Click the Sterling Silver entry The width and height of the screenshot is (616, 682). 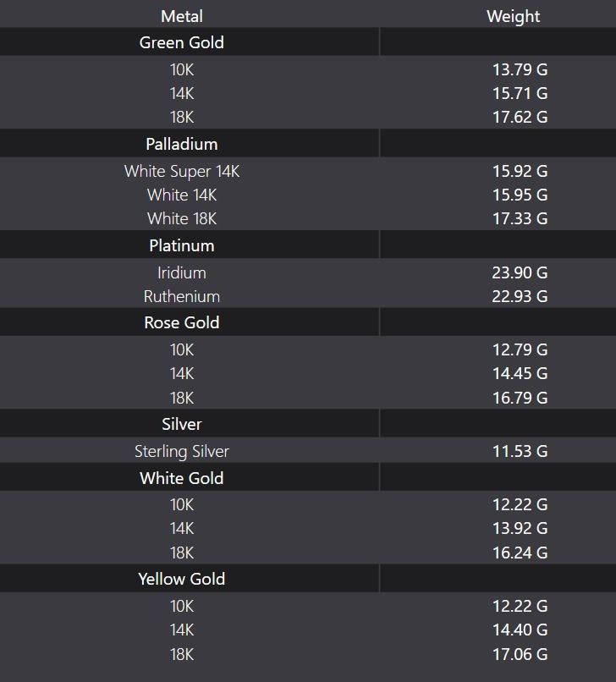(x=181, y=451)
